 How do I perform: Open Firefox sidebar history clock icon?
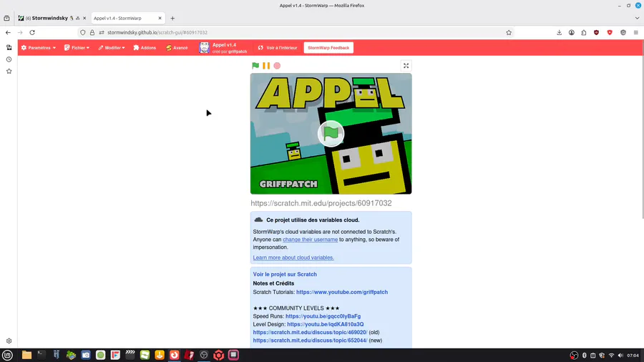click(9, 59)
